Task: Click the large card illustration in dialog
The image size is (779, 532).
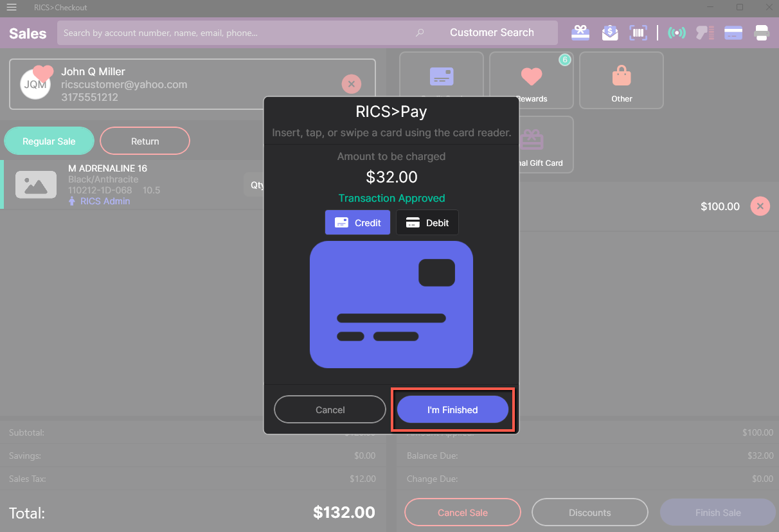Action: pyautogui.click(x=391, y=305)
